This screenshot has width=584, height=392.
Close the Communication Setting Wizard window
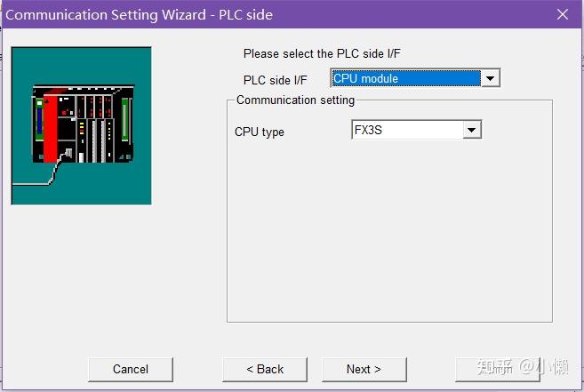[563, 14]
